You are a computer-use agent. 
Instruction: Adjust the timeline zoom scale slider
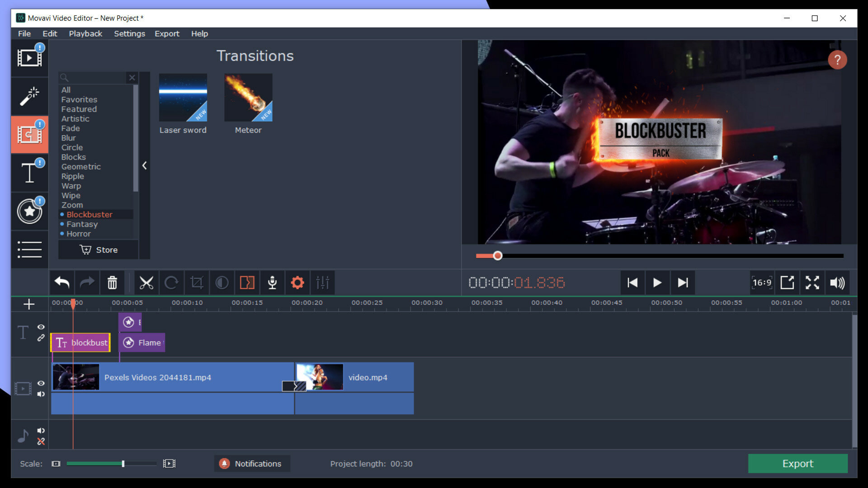[x=123, y=463]
